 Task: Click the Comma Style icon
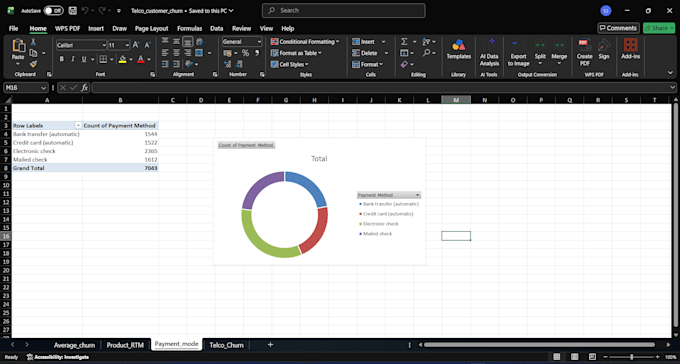tap(257, 53)
